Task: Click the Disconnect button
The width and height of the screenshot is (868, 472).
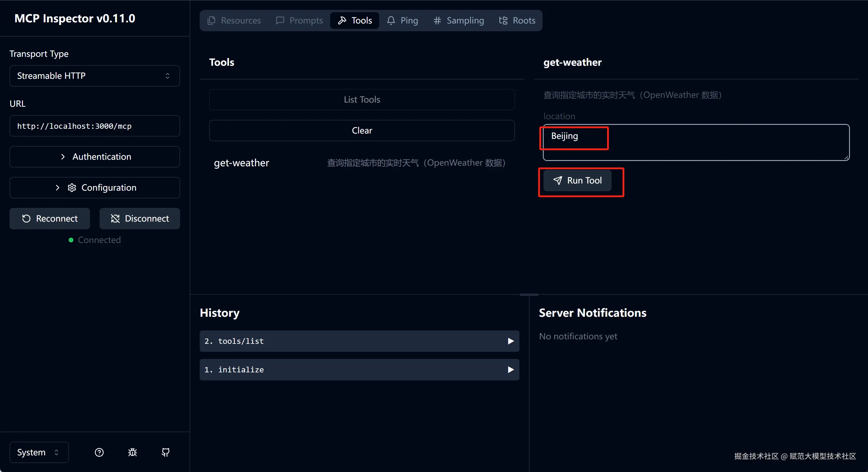Action: point(139,219)
